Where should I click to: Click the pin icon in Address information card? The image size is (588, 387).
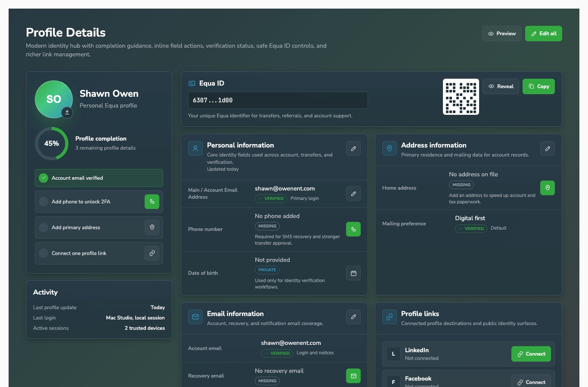(390, 148)
